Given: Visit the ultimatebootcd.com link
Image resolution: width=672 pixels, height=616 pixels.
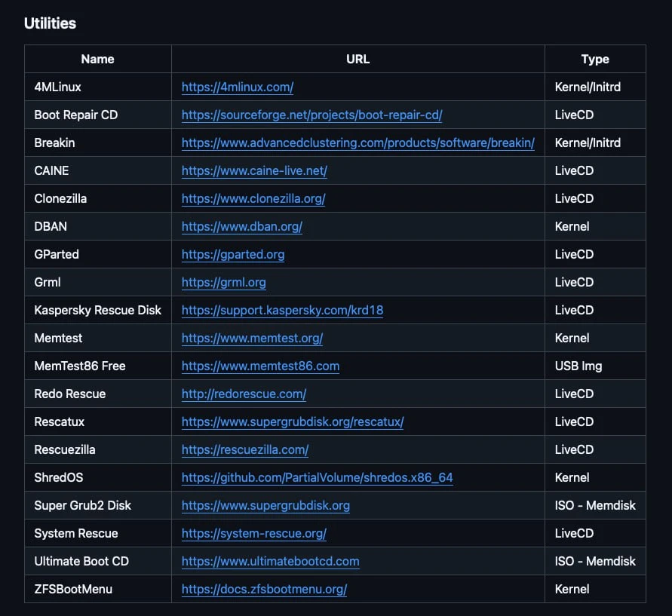Looking at the screenshot, I should (x=270, y=562).
